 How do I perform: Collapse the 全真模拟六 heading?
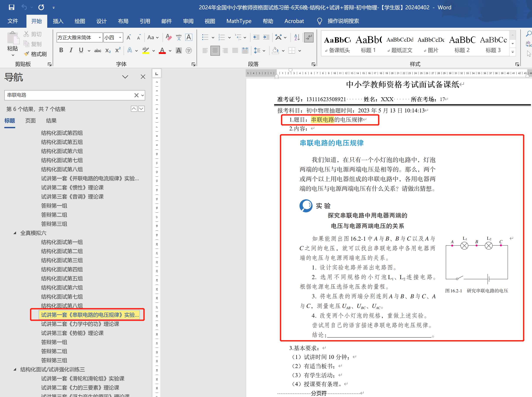click(15, 233)
